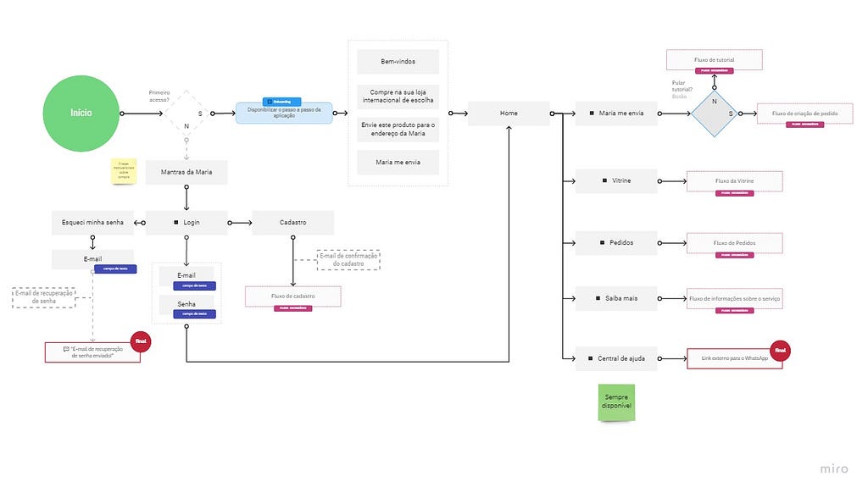Screen dimensions: 868x493
Task: Click red final badge on WhatsApp link box
Action: pos(780,351)
